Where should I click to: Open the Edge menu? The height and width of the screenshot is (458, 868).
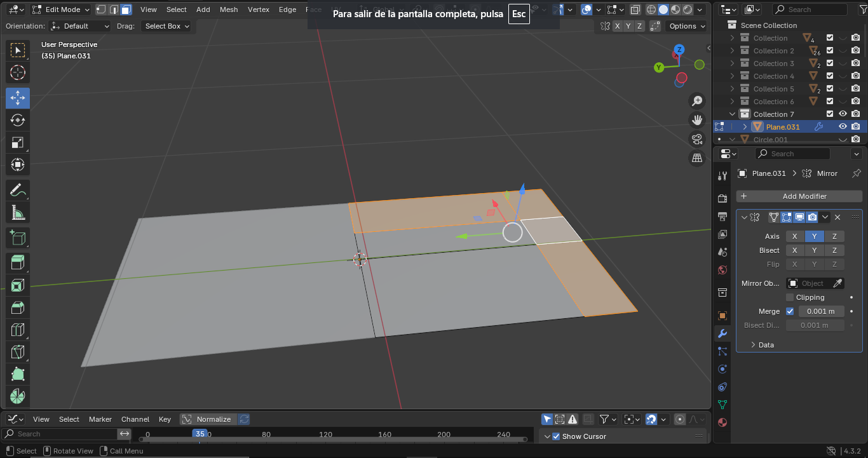pyautogui.click(x=288, y=10)
